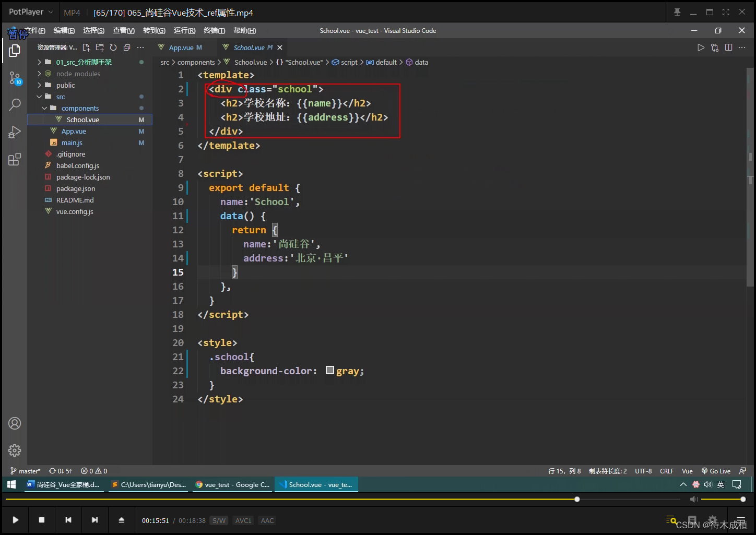Click the eject open-file button in PotPlayer
Image resolution: width=756 pixels, height=535 pixels.
121,520
